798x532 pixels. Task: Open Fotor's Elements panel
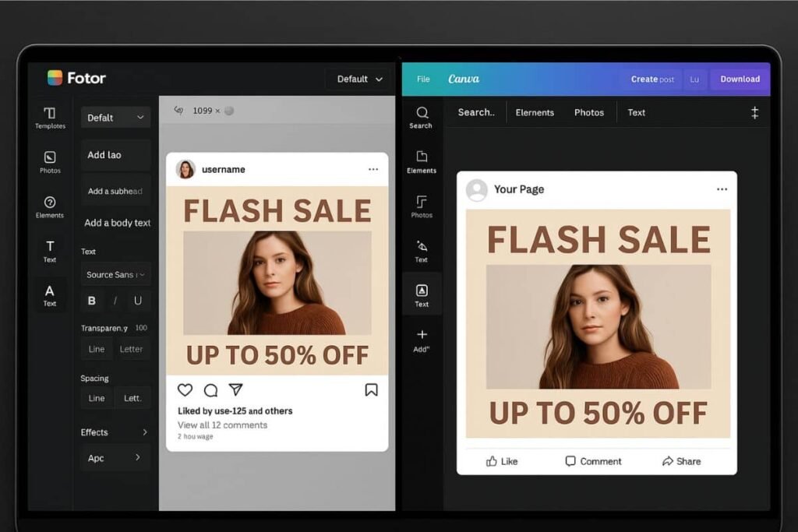point(49,207)
